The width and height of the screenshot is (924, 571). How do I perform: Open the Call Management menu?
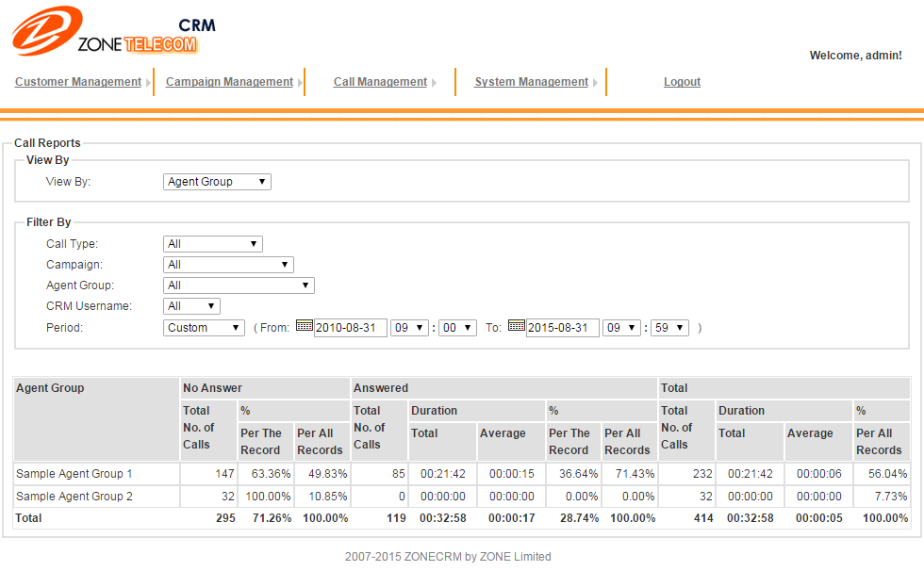coord(380,82)
